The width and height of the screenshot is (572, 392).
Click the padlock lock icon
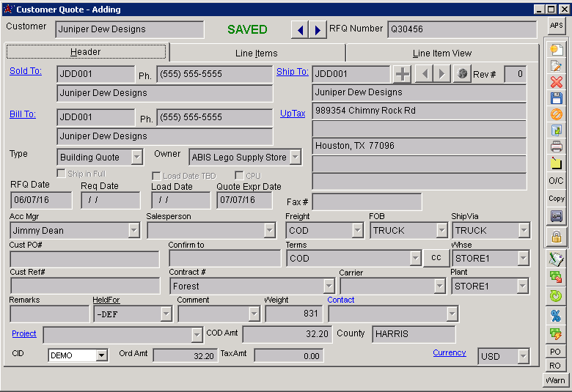tap(556, 237)
